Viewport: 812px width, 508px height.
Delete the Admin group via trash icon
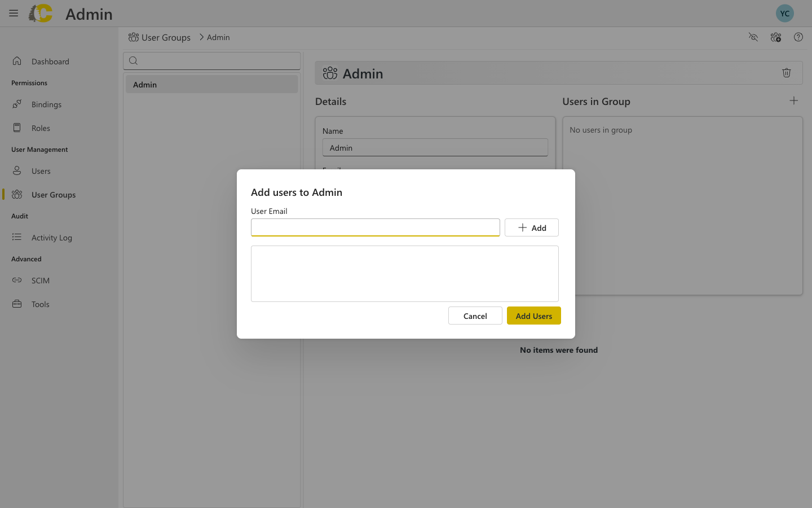(787, 73)
